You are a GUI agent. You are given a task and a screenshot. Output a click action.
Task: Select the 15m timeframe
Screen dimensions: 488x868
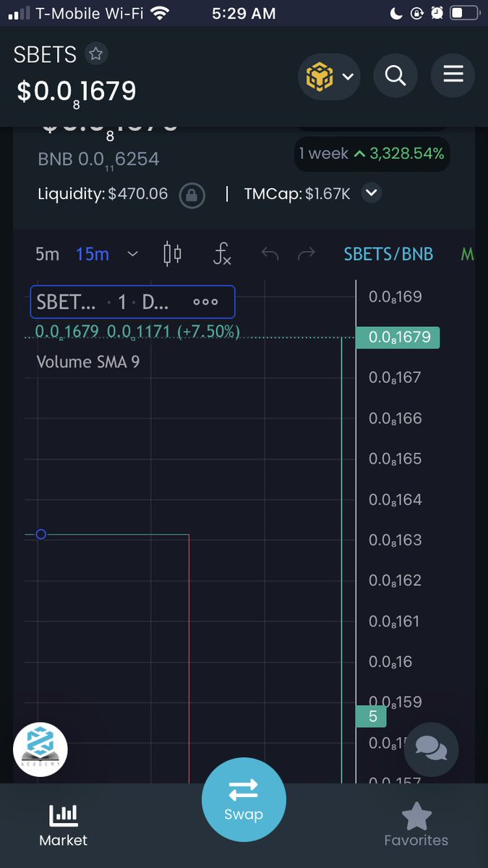tap(93, 254)
